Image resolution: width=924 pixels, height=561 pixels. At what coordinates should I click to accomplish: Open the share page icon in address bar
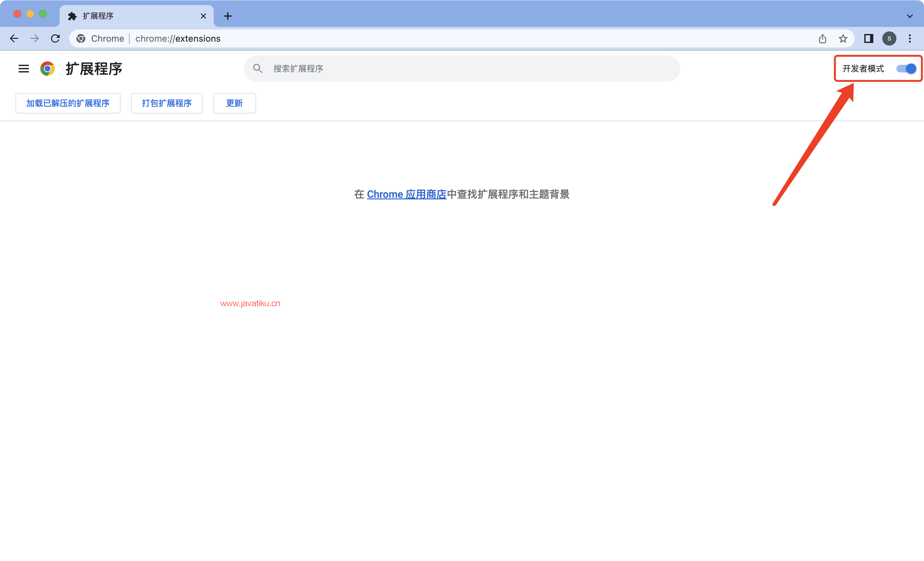coord(822,38)
